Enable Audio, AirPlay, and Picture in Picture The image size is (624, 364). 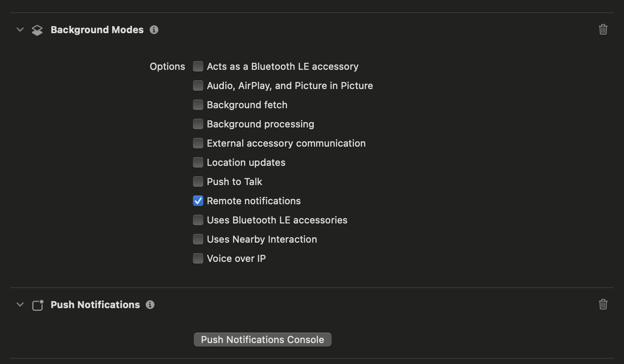pyautogui.click(x=198, y=86)
